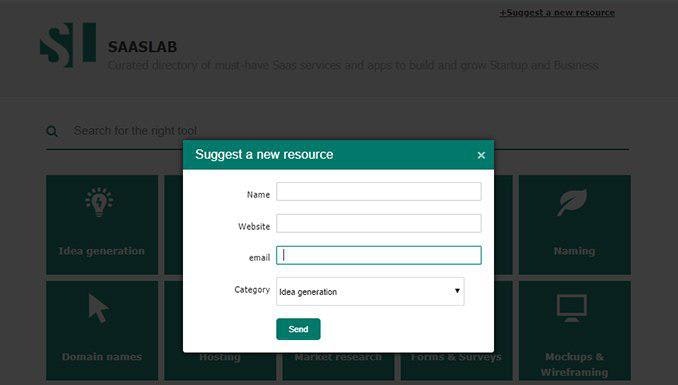Click the Website input field
This screenshot has width=678, height=385.
coord(379,223)
